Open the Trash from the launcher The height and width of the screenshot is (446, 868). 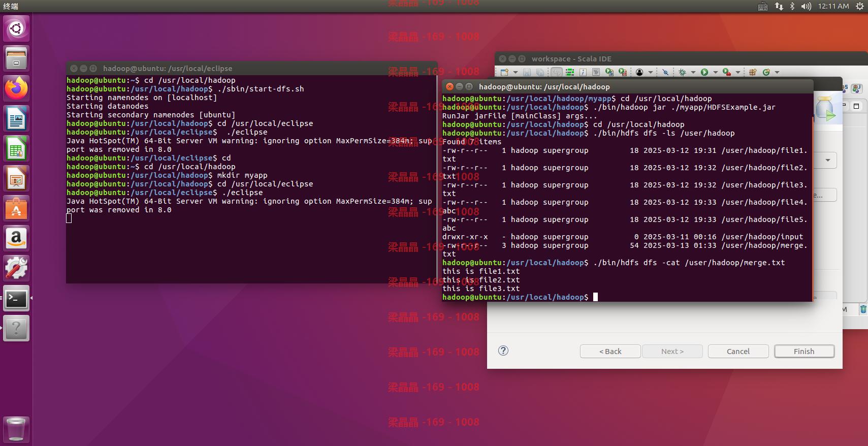[x=16, y=429]
